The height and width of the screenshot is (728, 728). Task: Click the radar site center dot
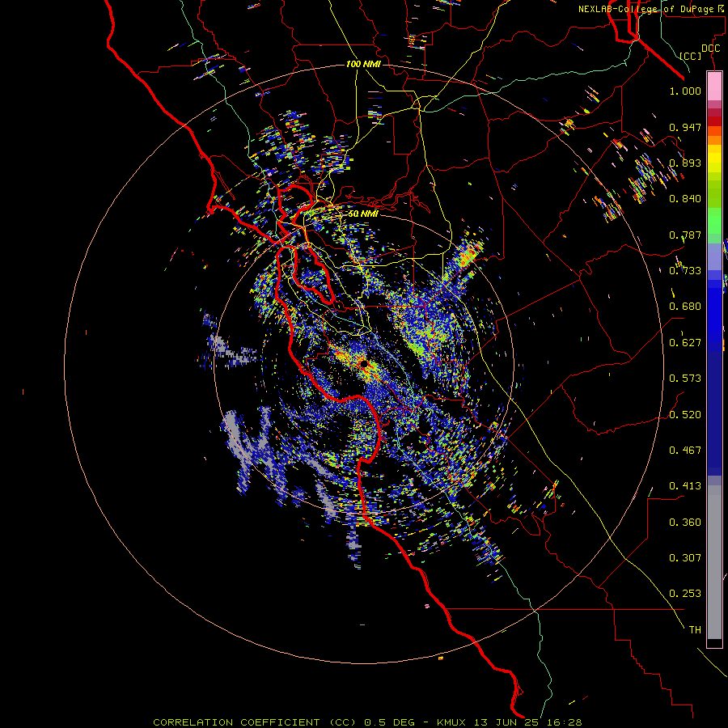363,364
